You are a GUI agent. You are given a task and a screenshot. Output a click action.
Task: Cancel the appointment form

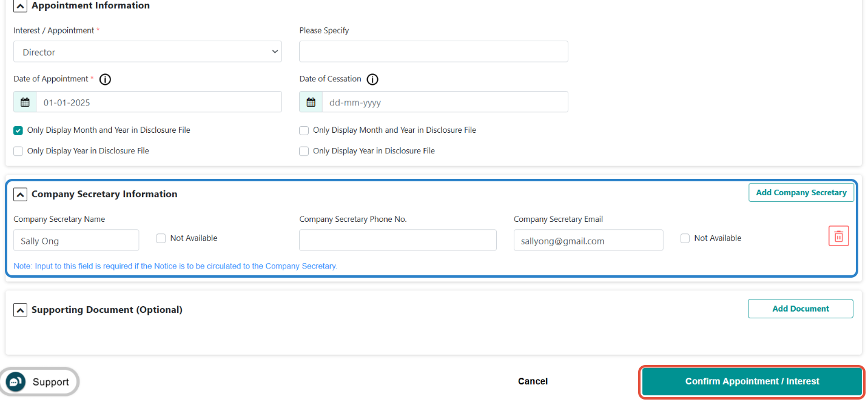point(533,381)
